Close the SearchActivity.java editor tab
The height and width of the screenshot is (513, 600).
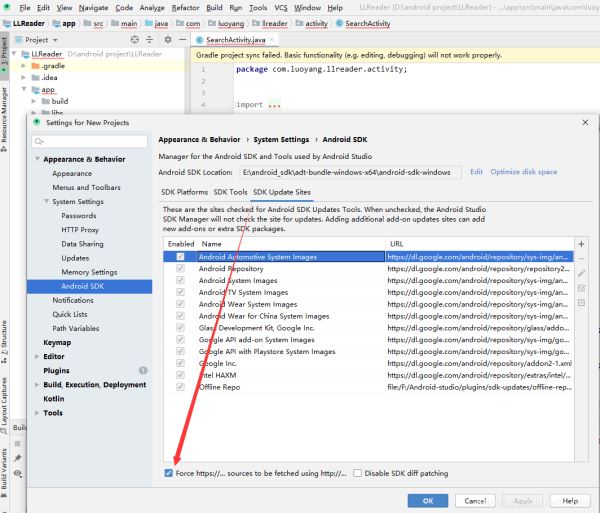[272, 39]
